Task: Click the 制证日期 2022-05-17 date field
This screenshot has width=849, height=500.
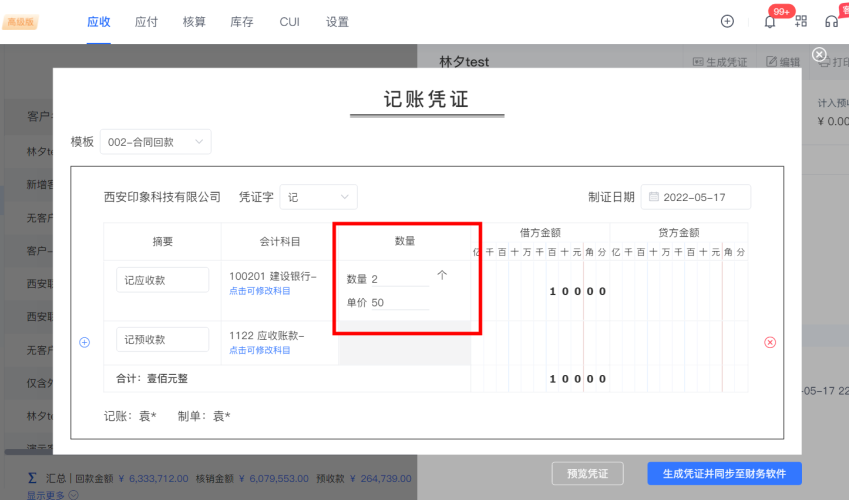Action: (696, 197)
